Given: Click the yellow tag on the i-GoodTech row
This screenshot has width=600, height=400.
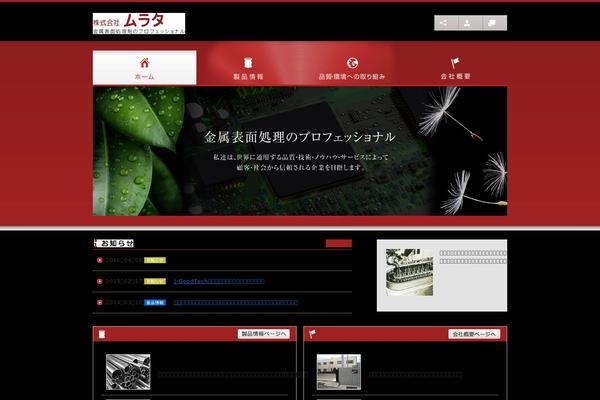Looking at the screenshot, I should 155,281.
